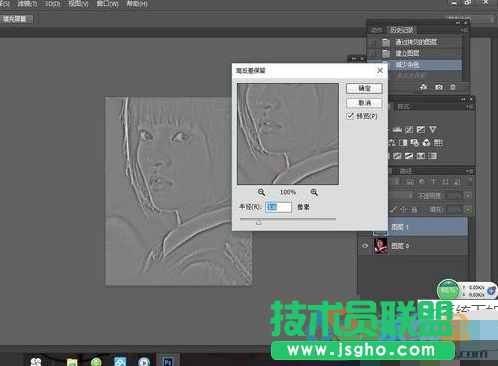The height and width of the screenshot is (366, 498).
Task: Open the History panel flyout menu
Action: point(465,30)
